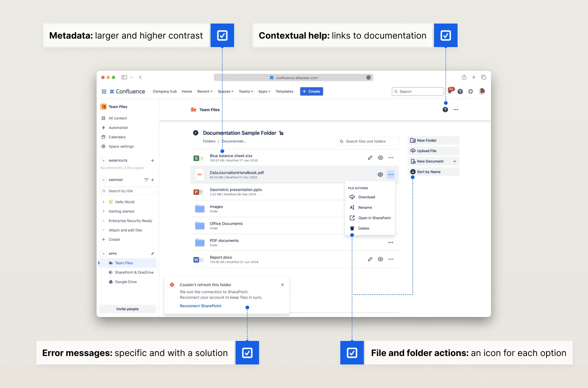588x388 pixels.
Task: Open the settings gear in header
Action: (x=471, y=92)
